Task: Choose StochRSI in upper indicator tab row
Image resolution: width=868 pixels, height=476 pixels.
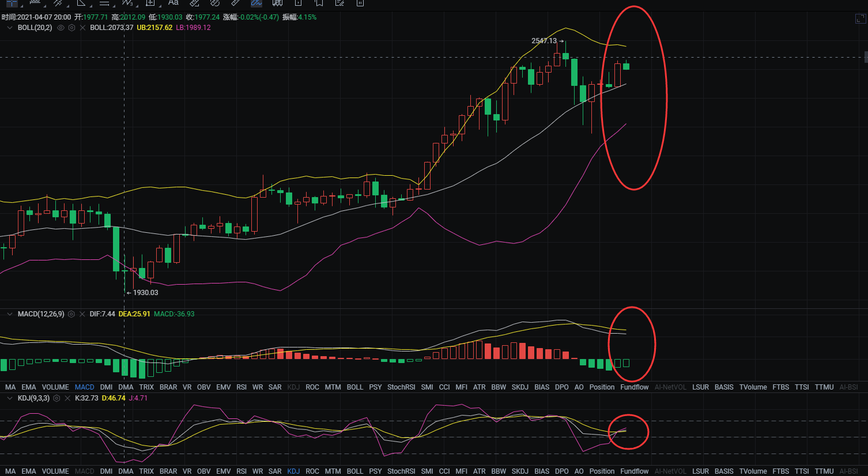Action: [x=401, y=387]
